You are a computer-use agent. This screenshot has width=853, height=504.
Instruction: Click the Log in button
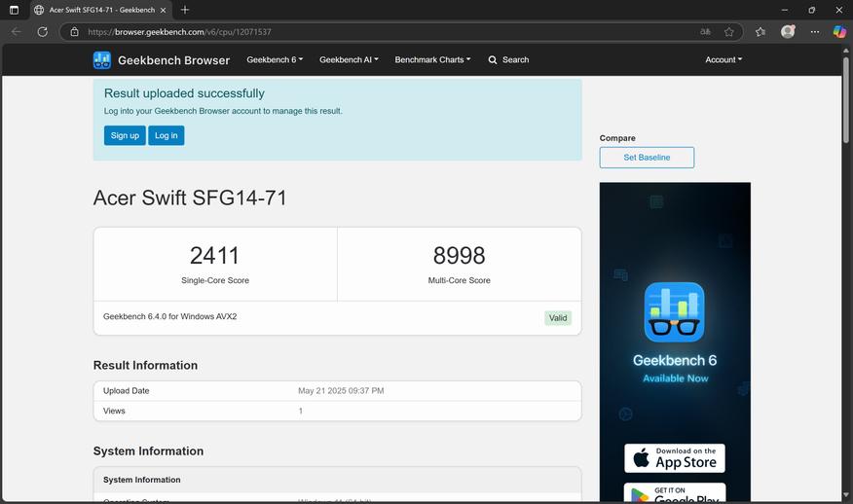pyautogui.click(x=166, y=135)
